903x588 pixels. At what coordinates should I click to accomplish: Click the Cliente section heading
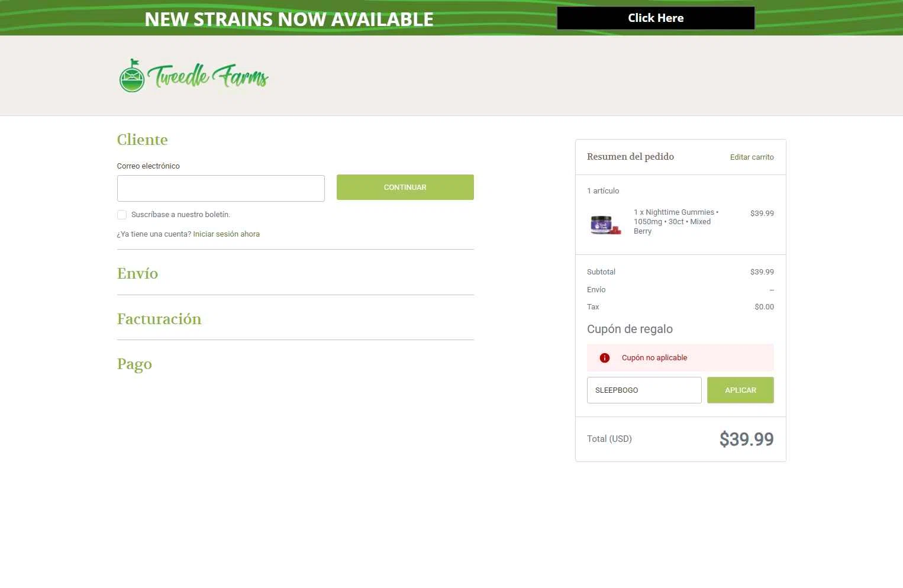[x=142, y=140]
